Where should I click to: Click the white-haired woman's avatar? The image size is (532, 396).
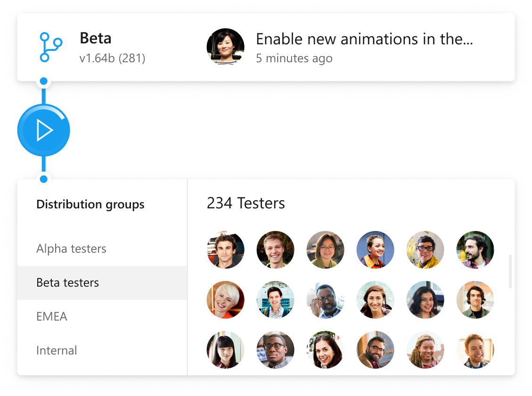[225, 300]
